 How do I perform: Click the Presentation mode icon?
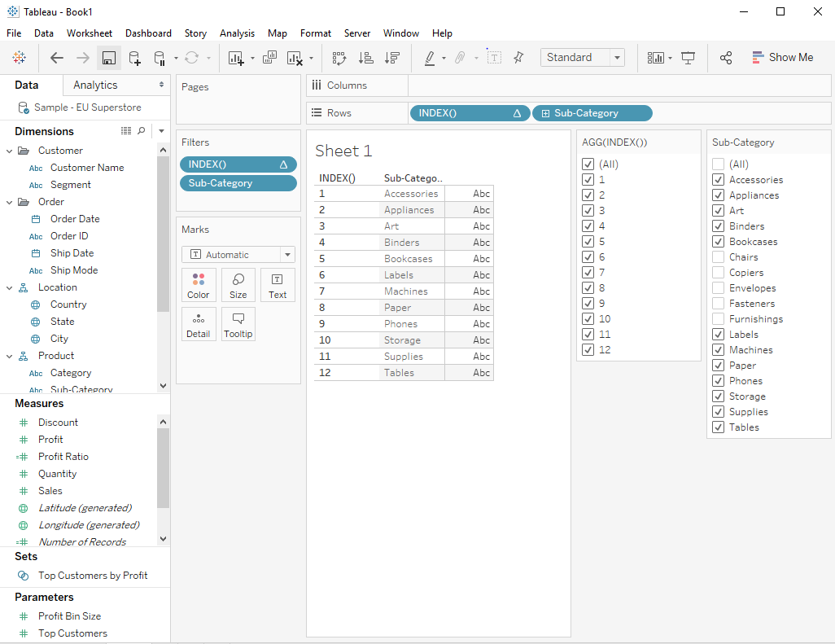(x=689, y=58)
